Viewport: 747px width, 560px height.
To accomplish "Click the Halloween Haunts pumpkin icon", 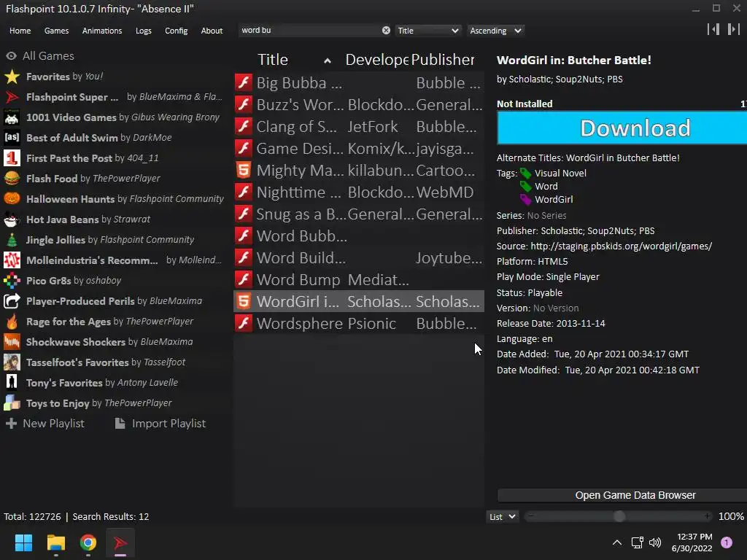I will [12, 199].
